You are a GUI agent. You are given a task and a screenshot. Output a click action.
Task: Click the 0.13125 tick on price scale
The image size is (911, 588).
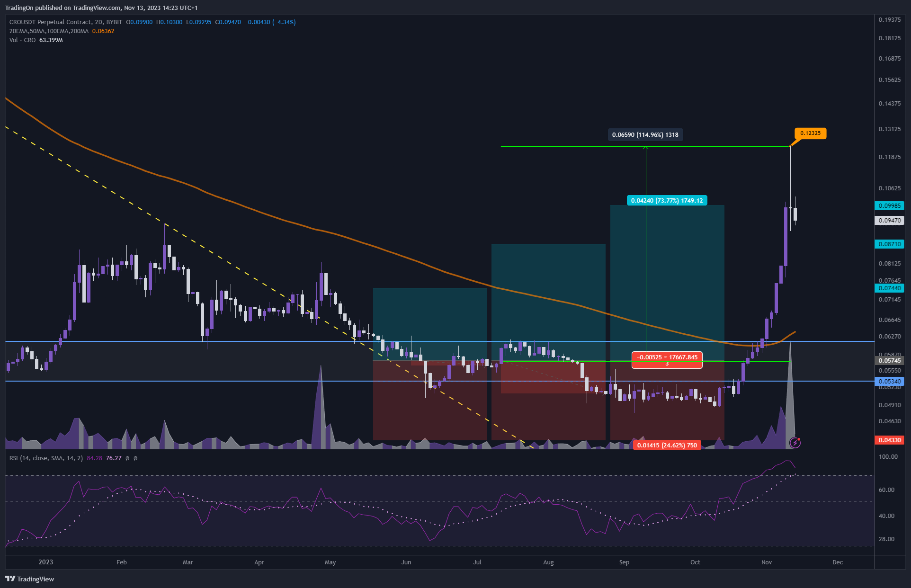[890, 129]
